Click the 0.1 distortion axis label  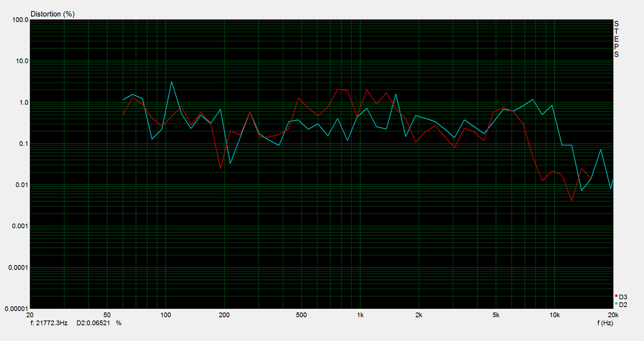coord(23,144)
